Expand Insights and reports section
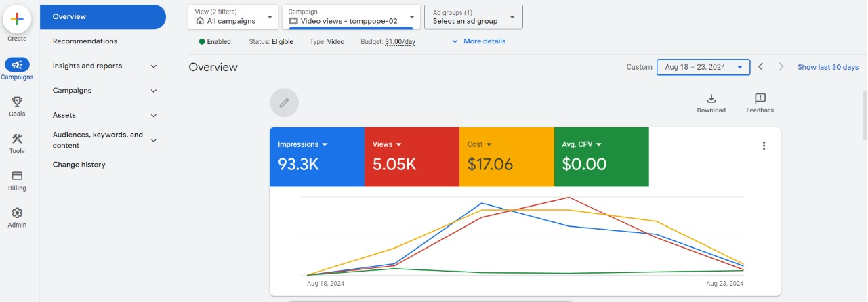This screenshot has width=868, height=302. pos(153,66)
